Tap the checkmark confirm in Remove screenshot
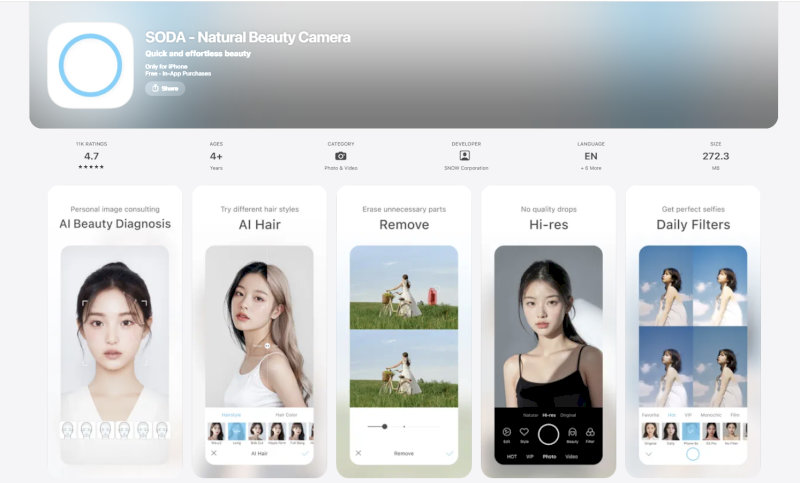Viewport: 800px width, 483px height. tap(449, 453)
